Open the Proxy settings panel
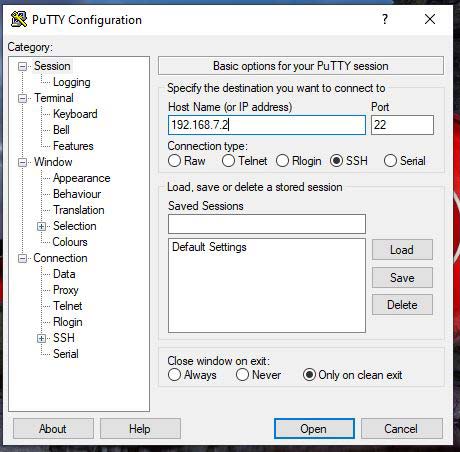 coord(66,290)
